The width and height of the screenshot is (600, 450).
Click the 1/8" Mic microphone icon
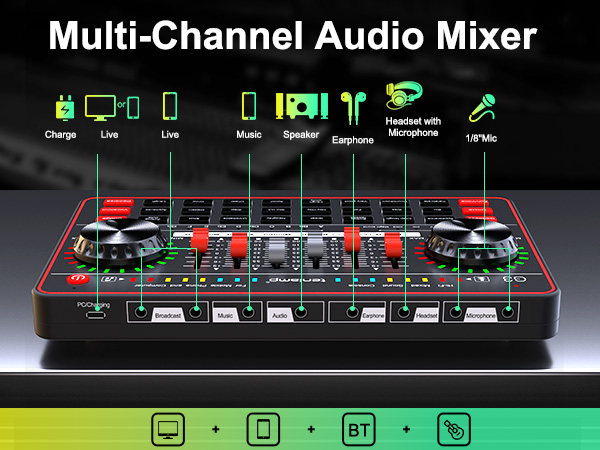point(482,108)
